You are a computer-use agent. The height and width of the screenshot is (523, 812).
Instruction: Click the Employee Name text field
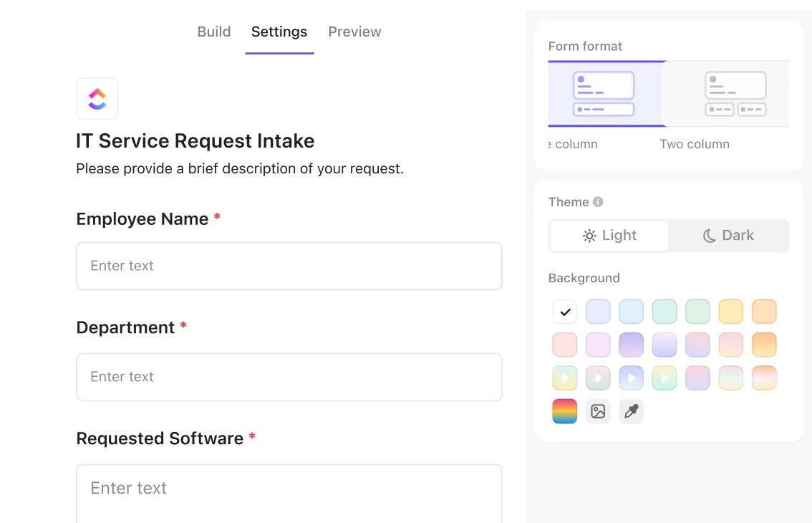tap(289, 266)
